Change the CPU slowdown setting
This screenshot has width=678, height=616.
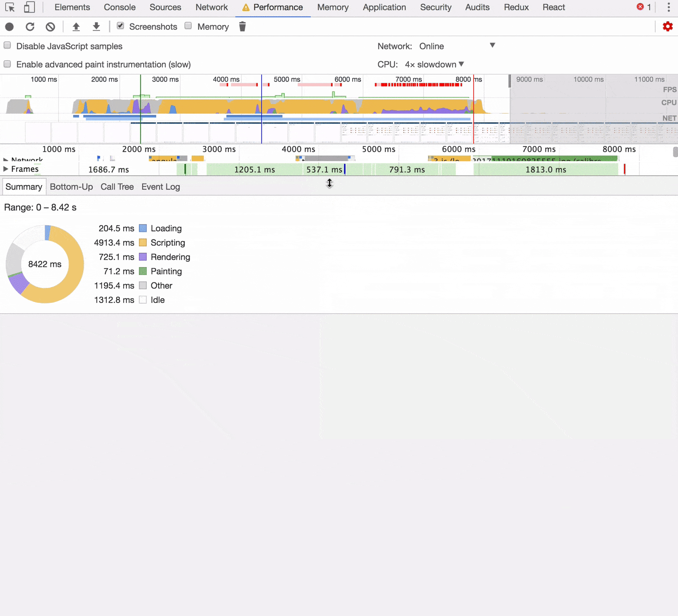[433, 64]
